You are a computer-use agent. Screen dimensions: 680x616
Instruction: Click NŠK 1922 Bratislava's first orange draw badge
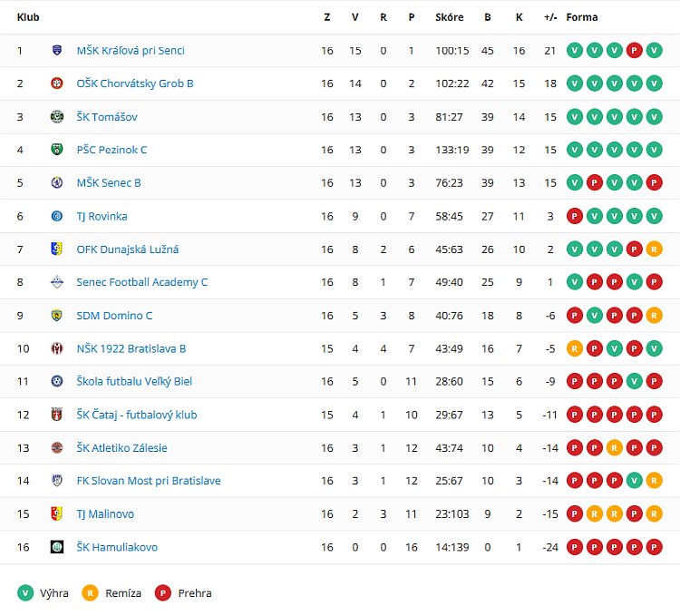pyautogui.click(x=574, y=348)
